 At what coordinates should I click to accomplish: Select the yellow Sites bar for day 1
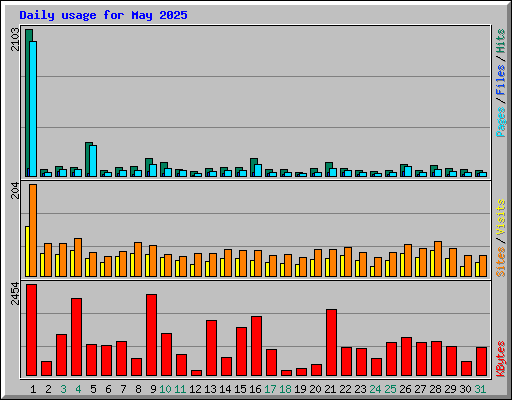[27, 251]
